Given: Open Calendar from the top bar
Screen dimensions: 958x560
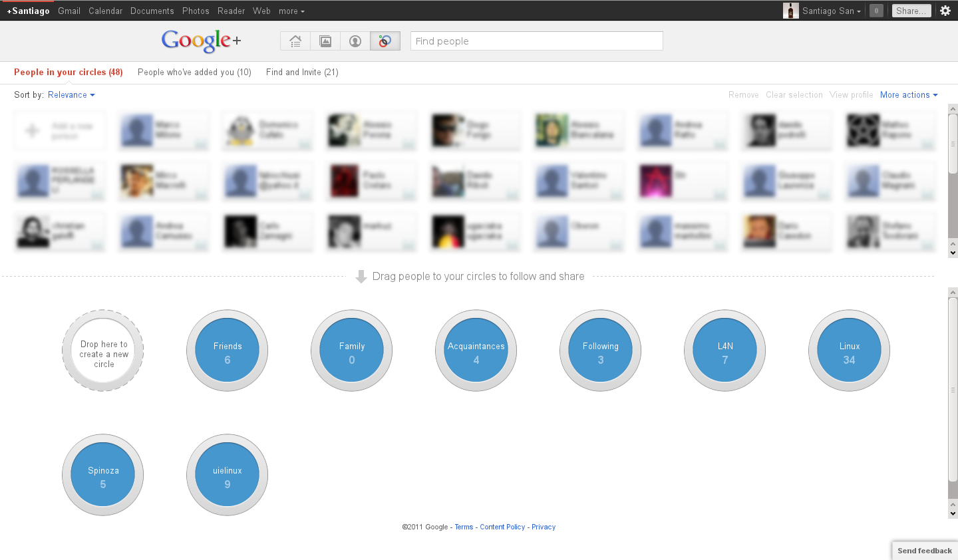Looking at the screenshot, I should pyautogui.click(x=106, y=11).
